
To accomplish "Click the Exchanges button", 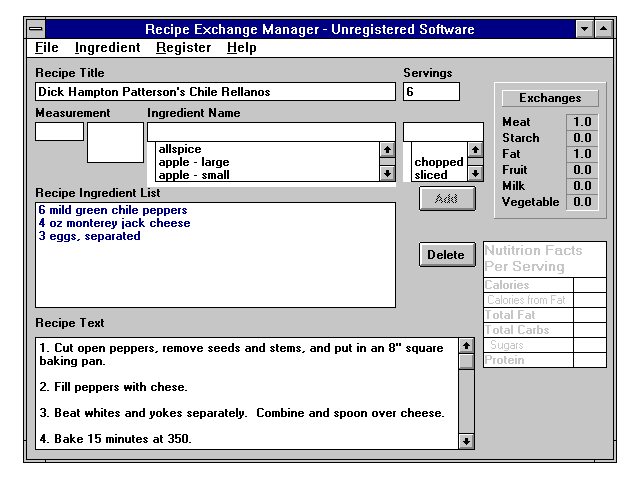I will pos(549,98).
